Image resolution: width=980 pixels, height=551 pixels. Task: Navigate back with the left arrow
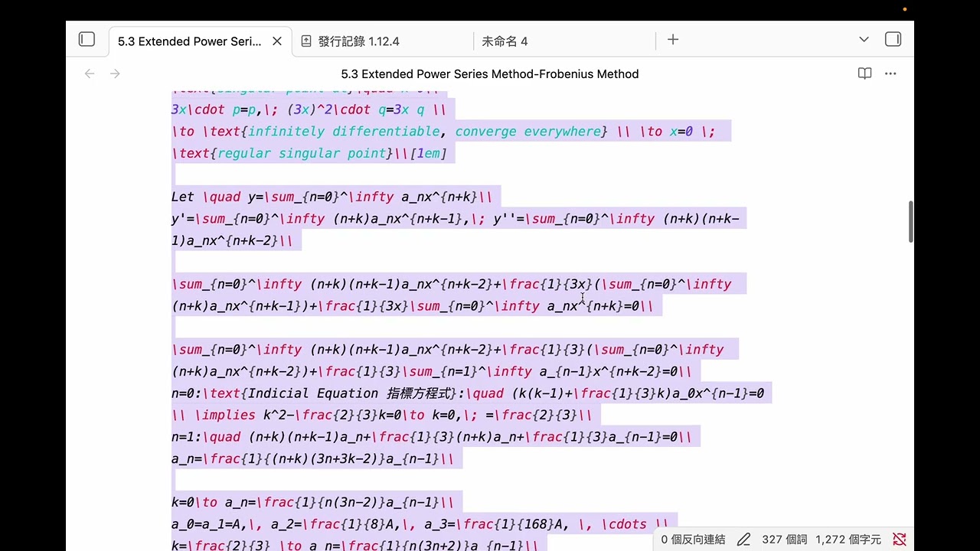tap(90, 73)
